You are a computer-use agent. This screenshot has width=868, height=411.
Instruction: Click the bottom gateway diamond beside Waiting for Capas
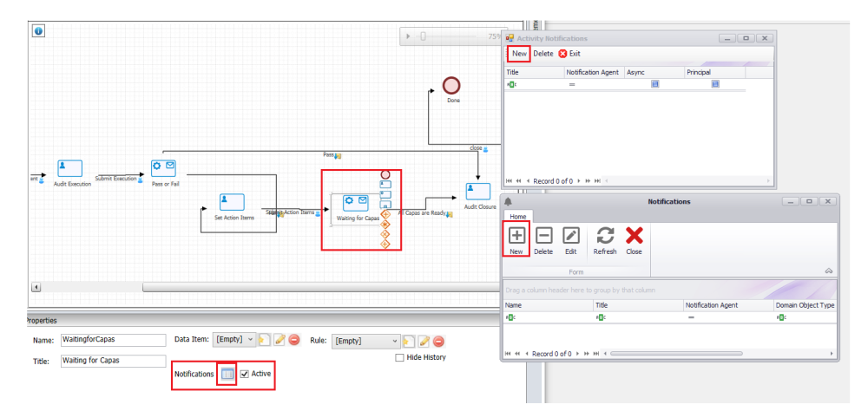[x=385, y=244]
